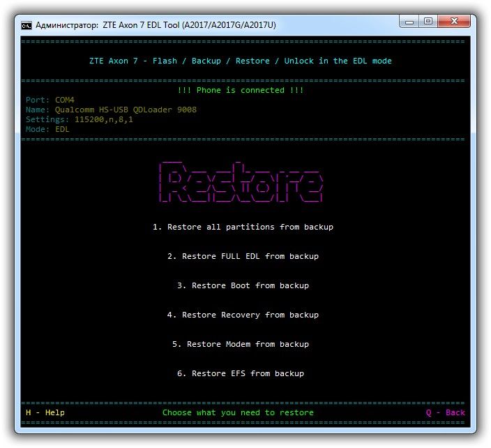Click the Choose what you need to restore prompt
This screenshot has height=448, width=491.
point(238,412)
